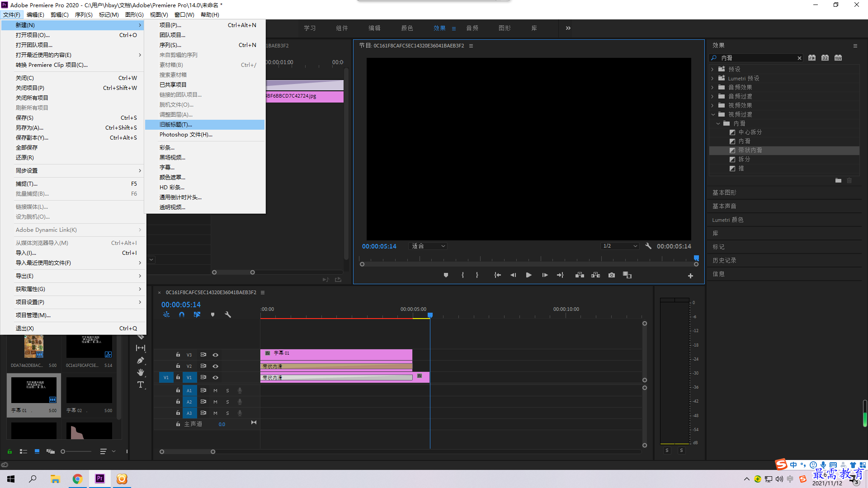Toggle comparison view icon

pos(627,275)
